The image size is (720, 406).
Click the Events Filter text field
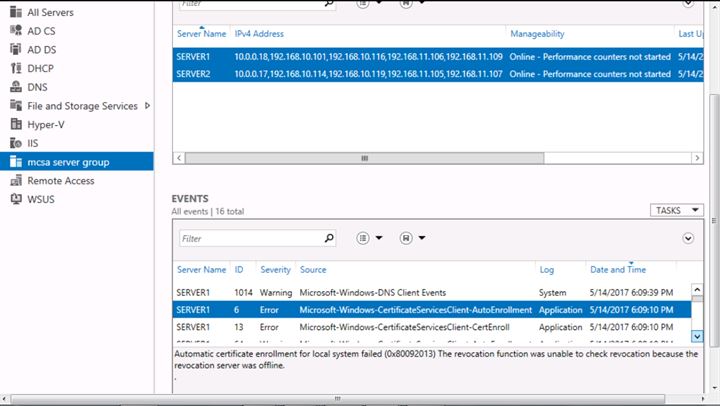pos(250,239)
